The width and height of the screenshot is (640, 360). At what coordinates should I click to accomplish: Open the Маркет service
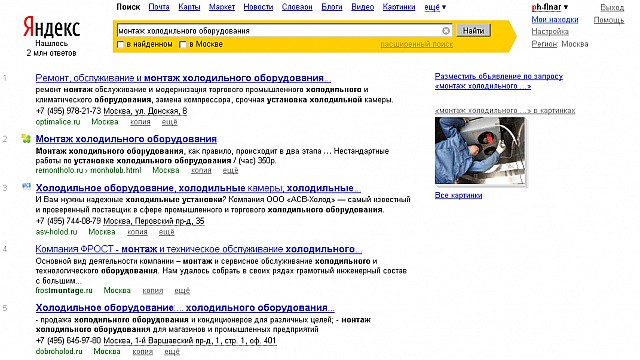pos(222,7)
